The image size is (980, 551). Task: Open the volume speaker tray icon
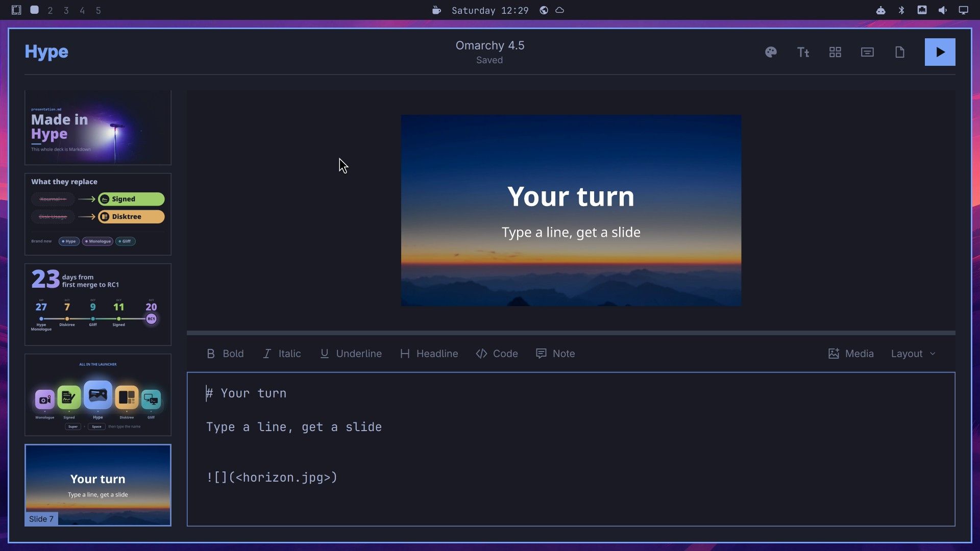click(x=942, y=10)
